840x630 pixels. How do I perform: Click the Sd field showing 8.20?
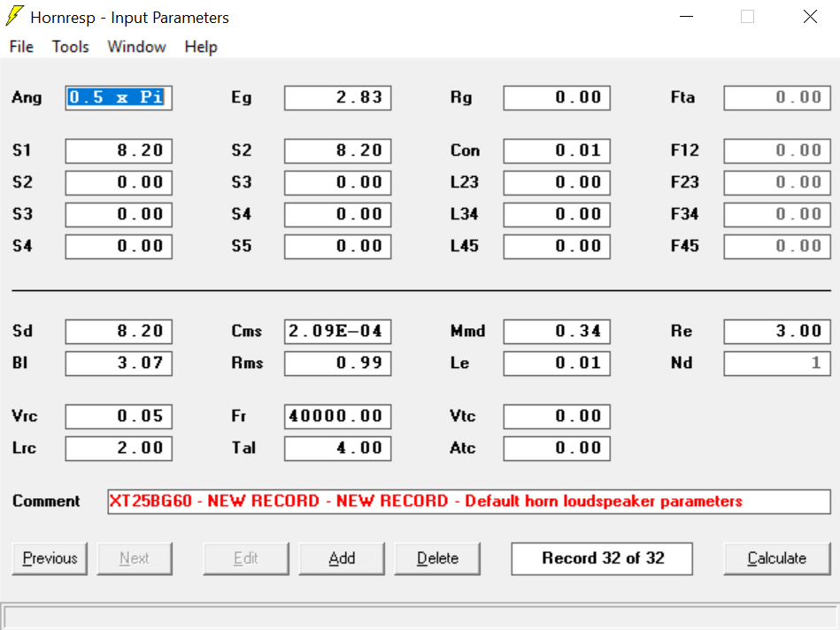119,332
